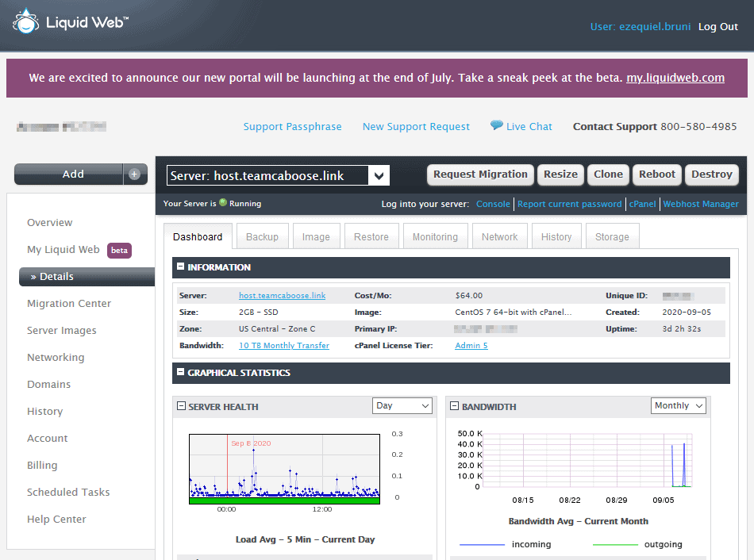
Task: Open New Support Request
Action: (x=416, y=126)
